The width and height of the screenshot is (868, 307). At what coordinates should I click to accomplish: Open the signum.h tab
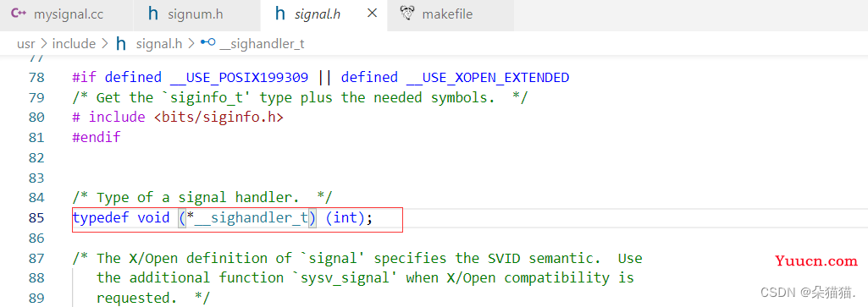(x=196, y=14)
